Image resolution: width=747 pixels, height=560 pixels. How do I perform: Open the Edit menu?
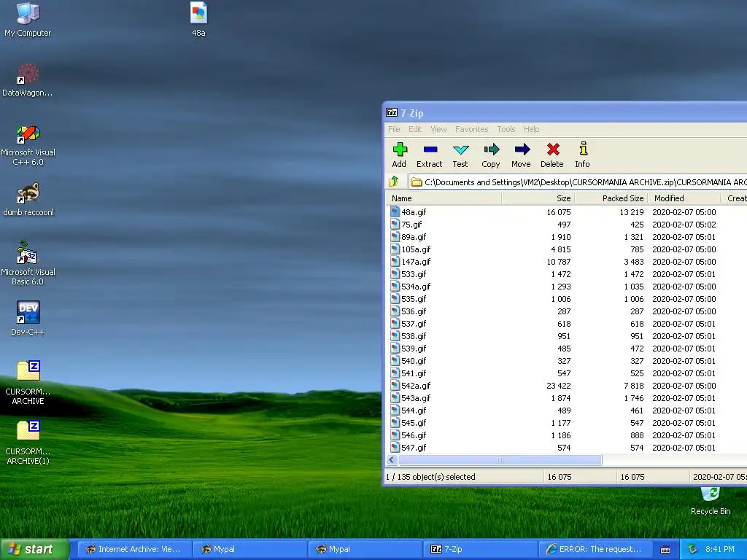point(415,129)
